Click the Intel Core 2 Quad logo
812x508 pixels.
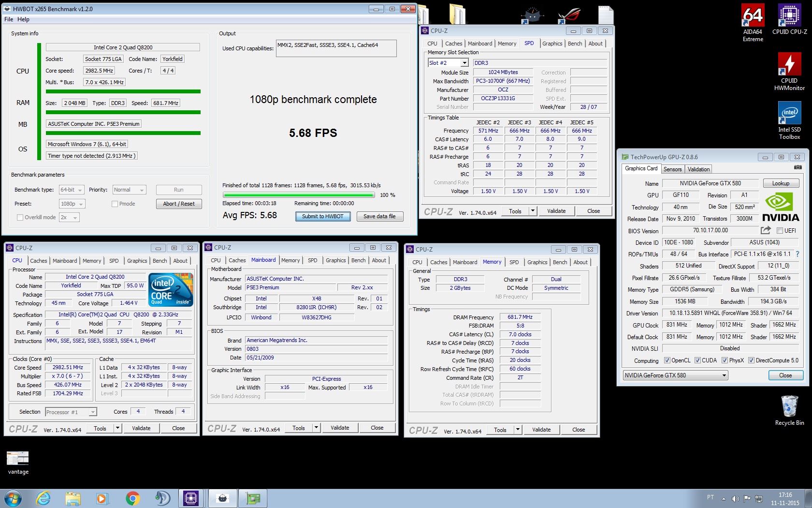171,289
